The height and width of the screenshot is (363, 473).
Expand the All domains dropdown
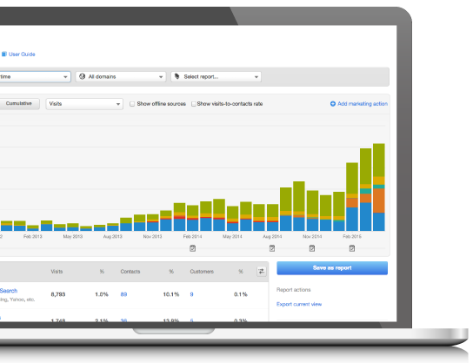121,77
